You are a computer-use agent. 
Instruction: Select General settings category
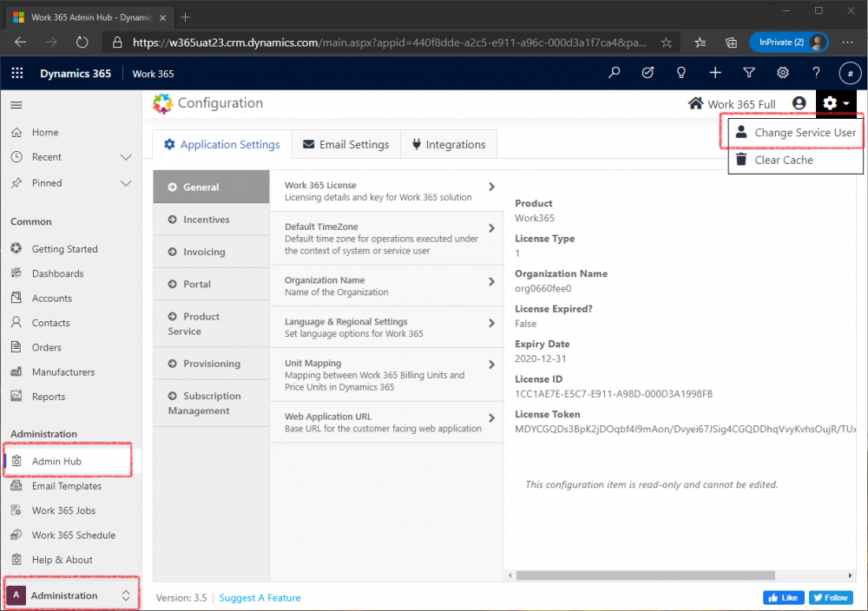(211, 187)
